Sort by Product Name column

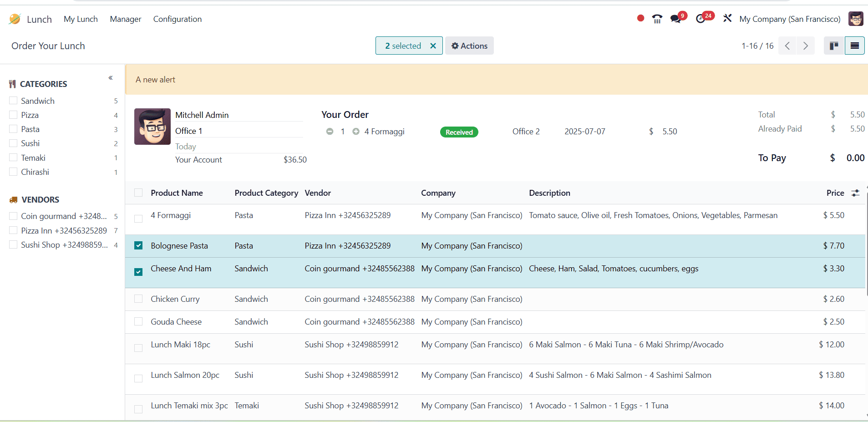pyautogui.click(x=177, y=193)
